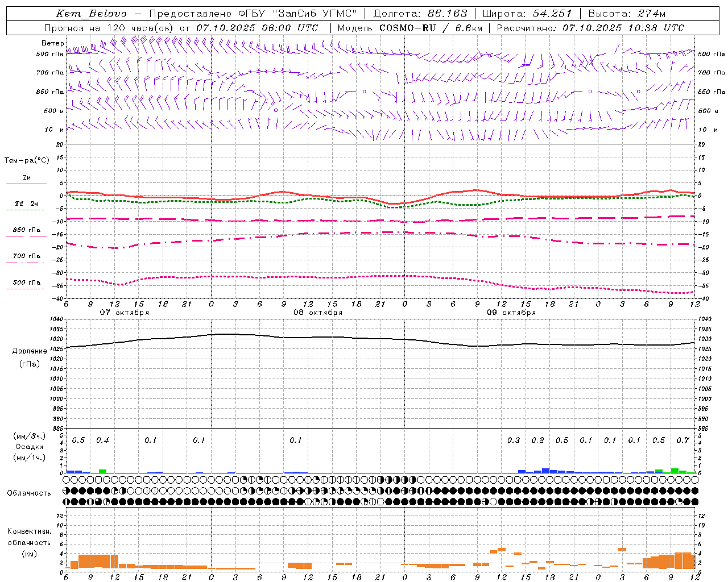
Task: Click the Долгота: 86.163 value
Action: click(420, 14)
